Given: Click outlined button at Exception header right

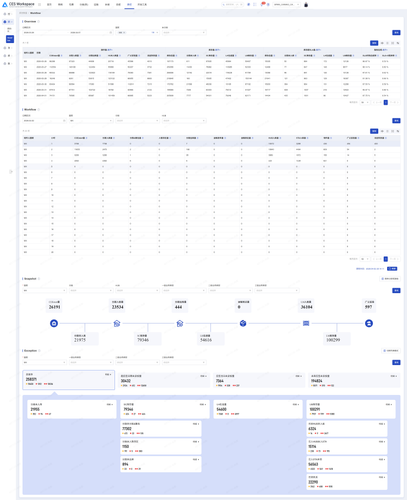Looking at the screenshot, I should pyautogui.click(x=391, y=351).
